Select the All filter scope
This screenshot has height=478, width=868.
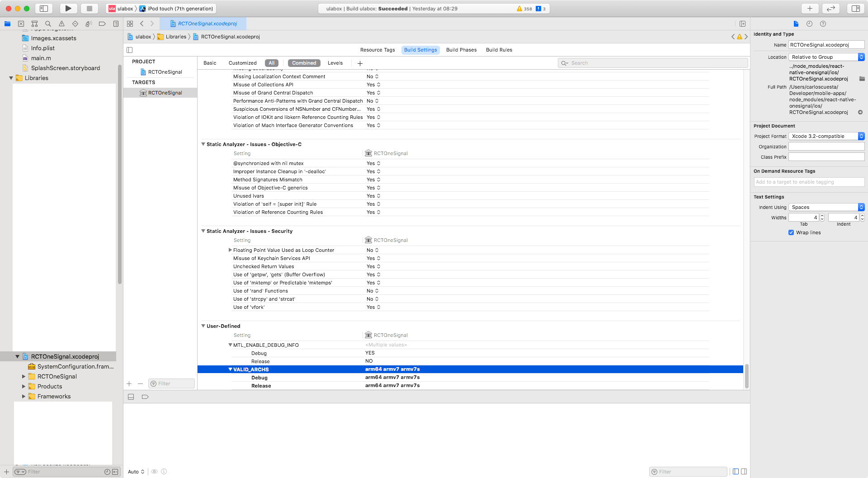point(271,63)
